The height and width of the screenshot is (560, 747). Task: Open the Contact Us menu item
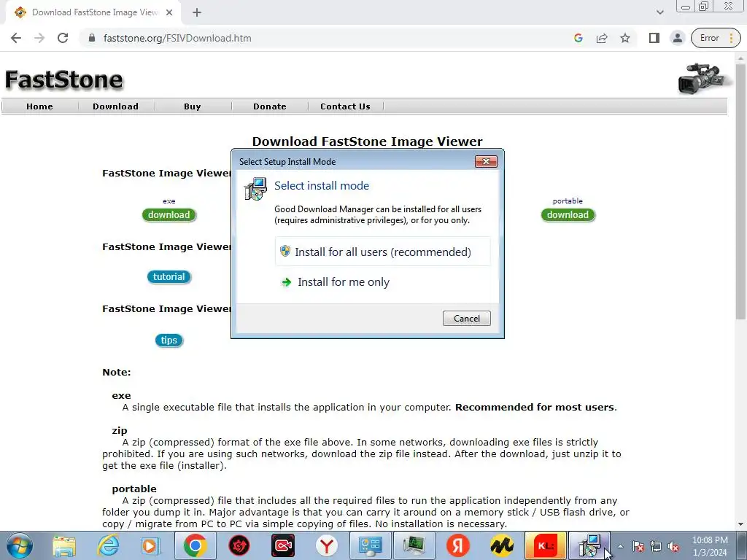point(345,106)
